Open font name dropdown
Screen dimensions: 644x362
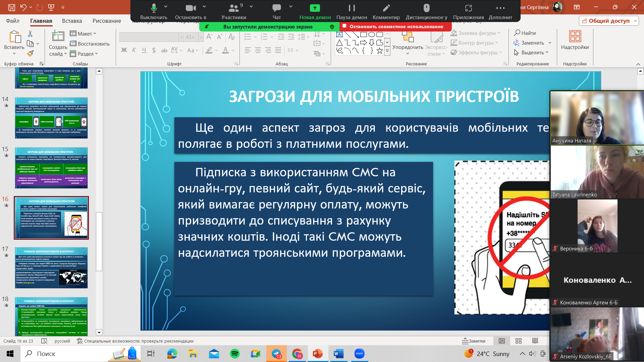coord(181,37)
